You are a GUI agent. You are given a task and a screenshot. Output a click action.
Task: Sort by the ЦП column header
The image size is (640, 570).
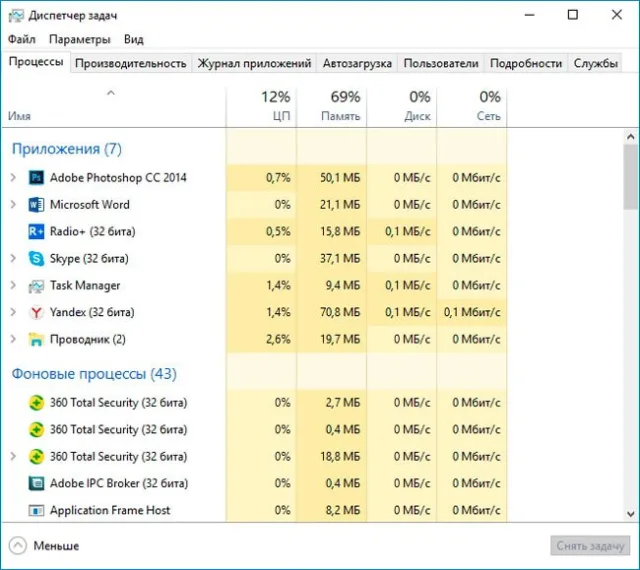(261, 107)
